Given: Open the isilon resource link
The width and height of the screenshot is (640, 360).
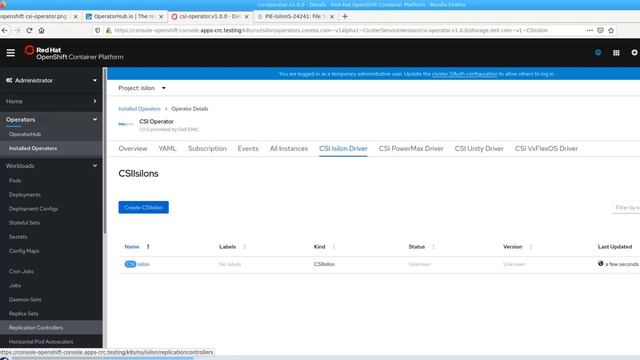Looking at the screenshot, I should (144, 264).
